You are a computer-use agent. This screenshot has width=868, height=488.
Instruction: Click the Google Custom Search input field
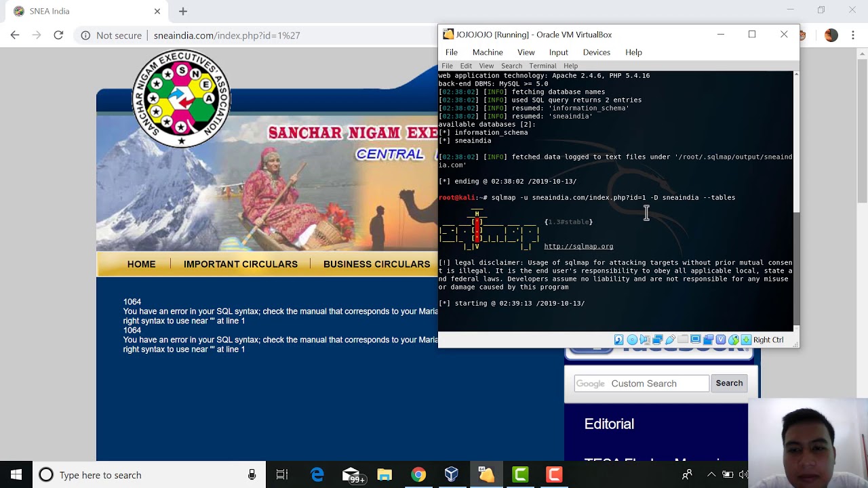tap(642, 384)
